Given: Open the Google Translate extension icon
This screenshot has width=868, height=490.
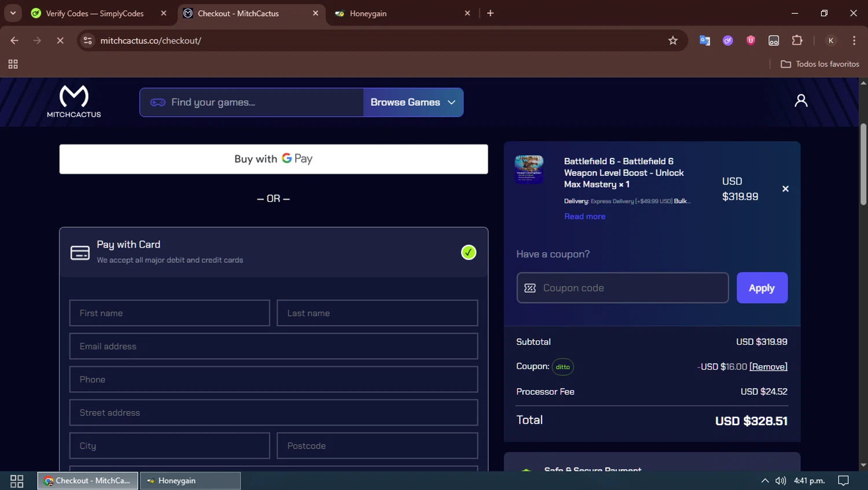Looking at the screenshot, I should (704, 40).
